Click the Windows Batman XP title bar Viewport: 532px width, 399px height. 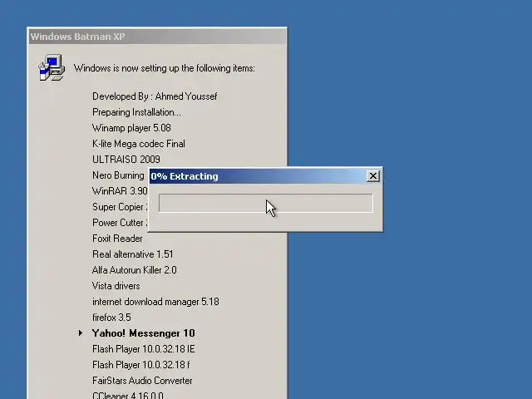[157, 37]
